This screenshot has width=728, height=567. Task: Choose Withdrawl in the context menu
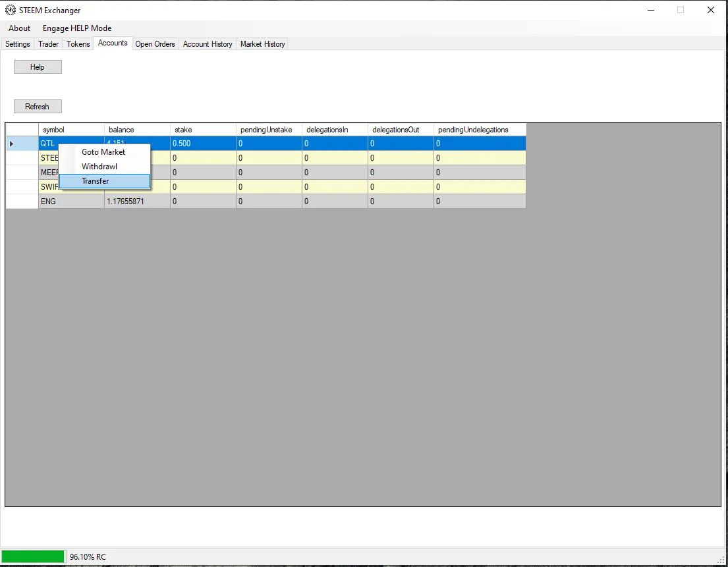click(105, 166)
